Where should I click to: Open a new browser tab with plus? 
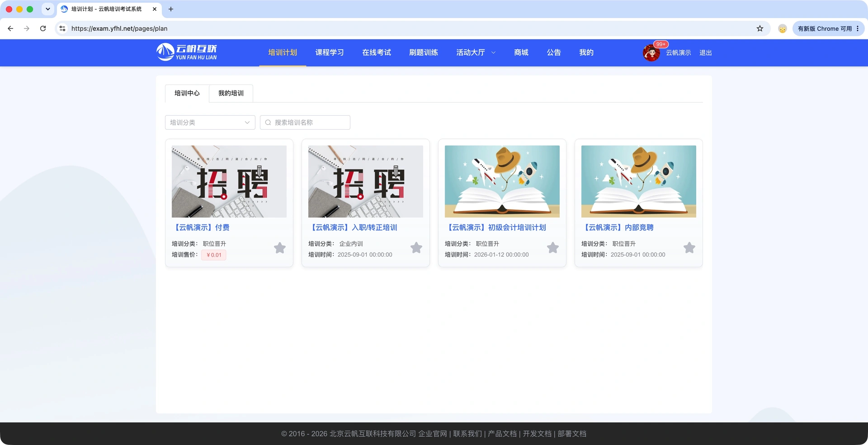tap(171, 9)
